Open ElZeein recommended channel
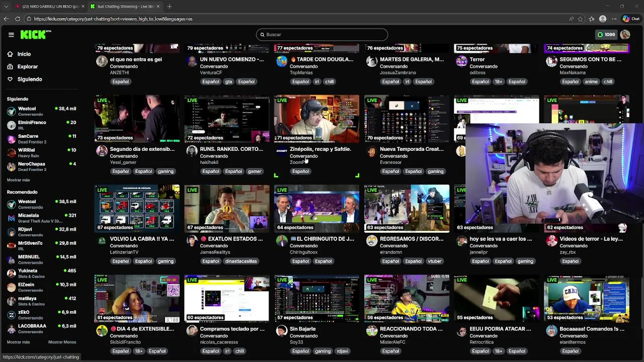The image size is (644, 362). 41,287
